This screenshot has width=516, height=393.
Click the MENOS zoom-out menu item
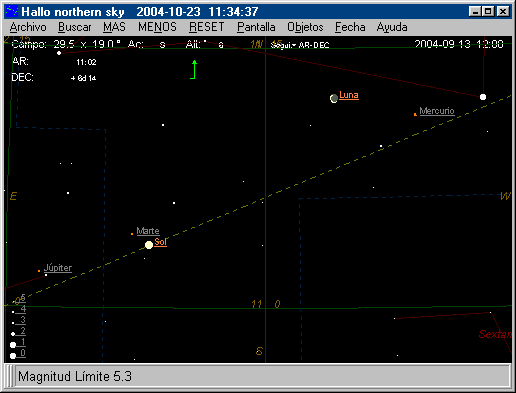coord(157,27)
